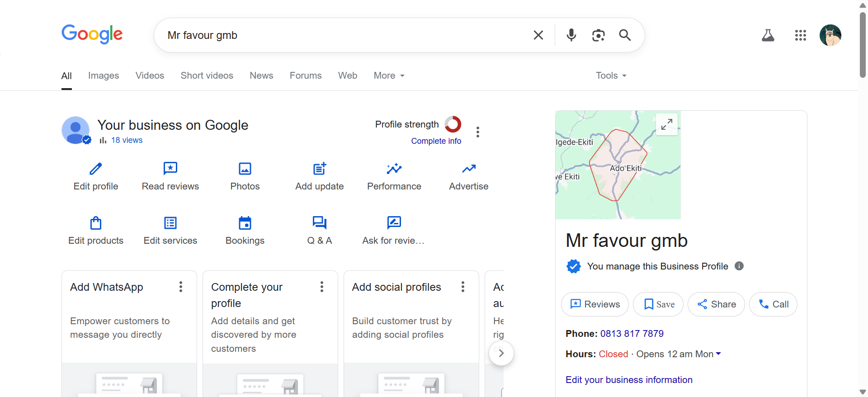
Task: Open Read reviews star icon
Action: click(170, 169)
